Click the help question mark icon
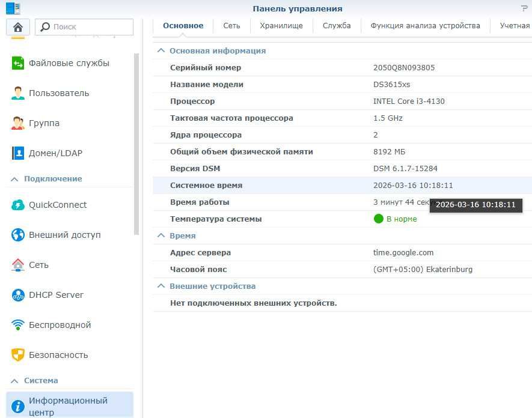The image size is (532, 418). point(525,8)
